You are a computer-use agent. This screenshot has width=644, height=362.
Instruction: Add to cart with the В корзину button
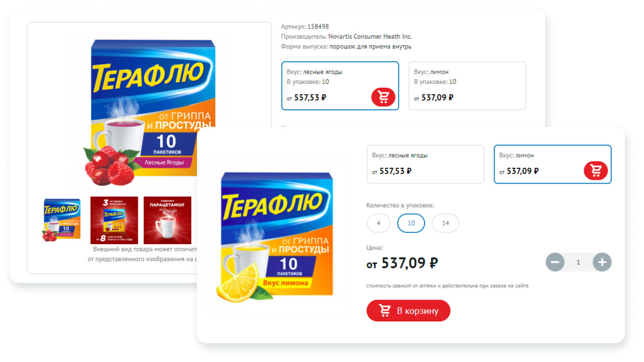click(x=408, y=310)
